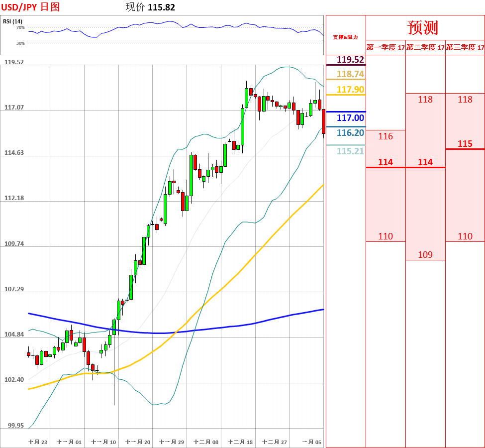485x448 pixels.
Task: Click the 第二季度 17 column header
Action: 425,47
